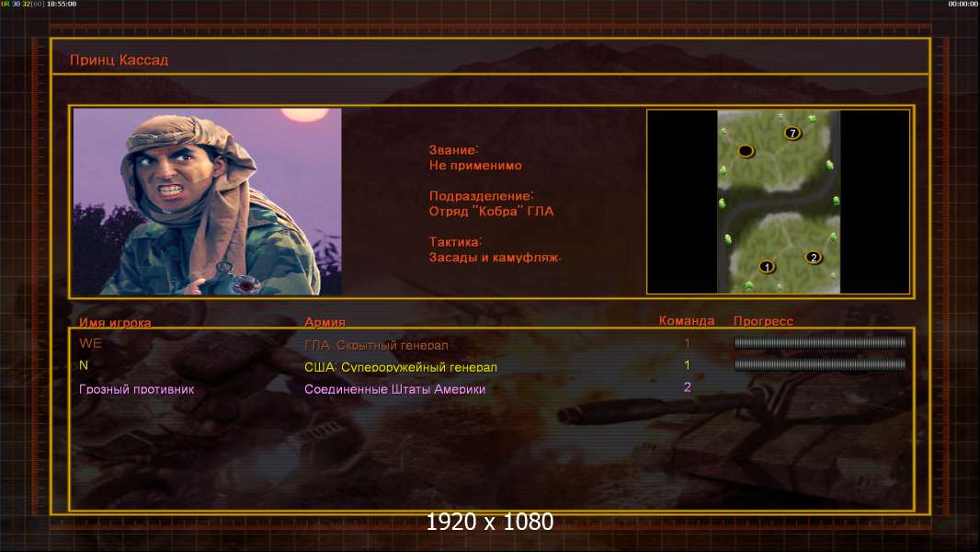This screenshot has width=980, height=552.
Task: Click the label Звание:
Action: click(454, 150)
